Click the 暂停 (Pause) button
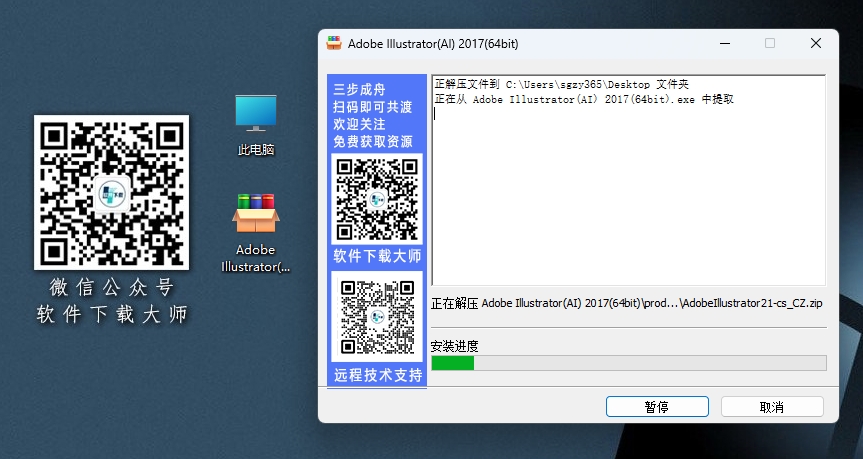This screenshot has width=863, height=459. (657, 407)
